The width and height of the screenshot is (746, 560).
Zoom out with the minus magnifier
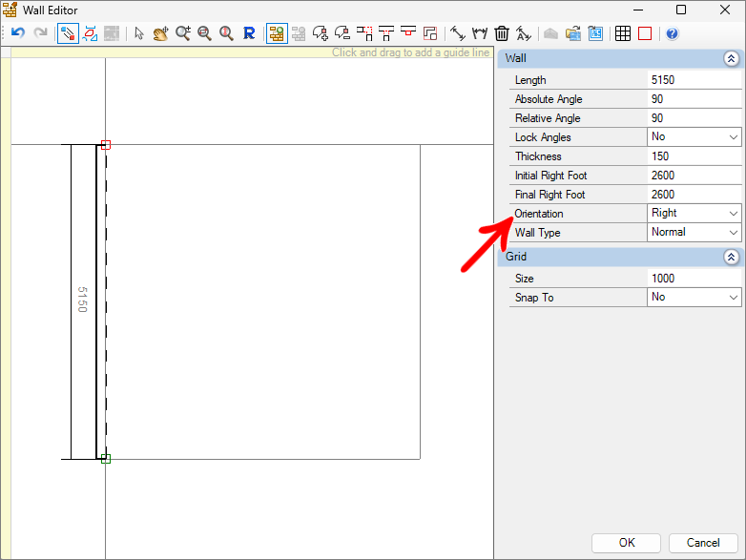point(204,33)
